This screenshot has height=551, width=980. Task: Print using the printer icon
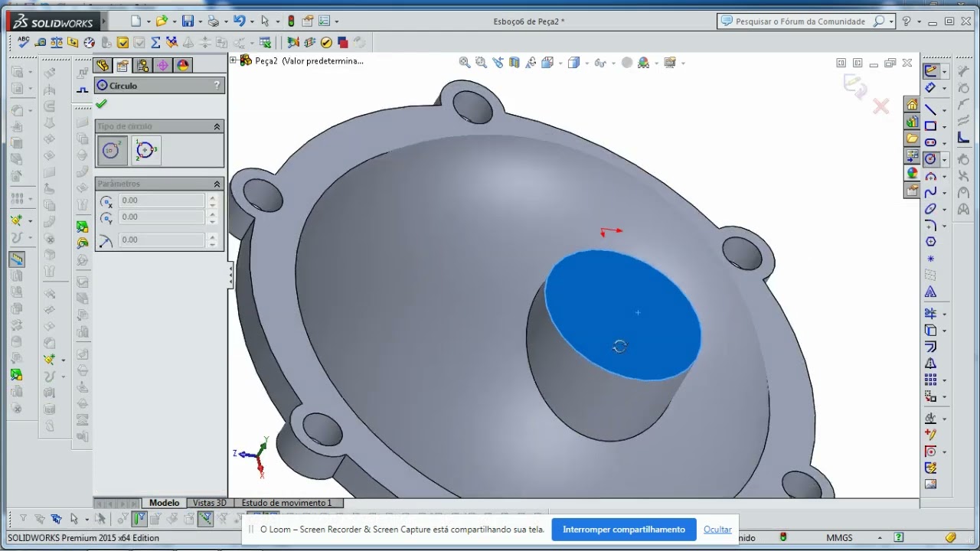tap(214, 21)
